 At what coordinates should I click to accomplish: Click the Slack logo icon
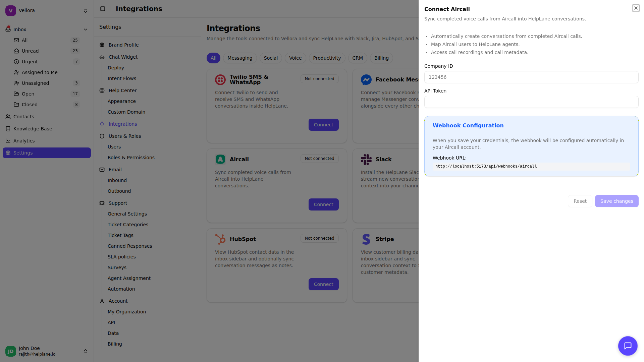pyautogui.click(x=366, y=160)
